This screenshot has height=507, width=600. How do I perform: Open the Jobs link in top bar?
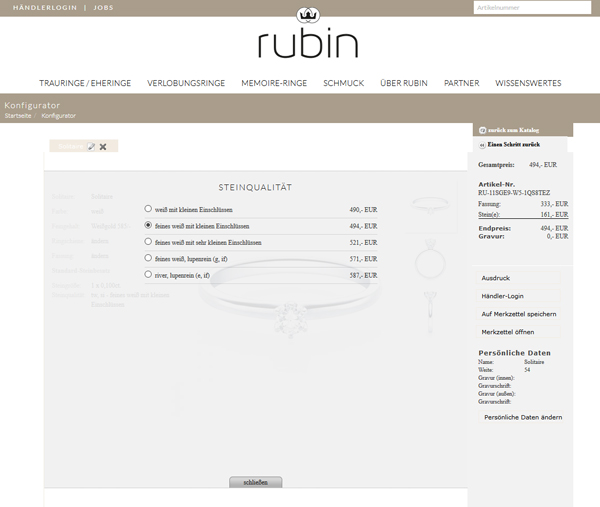(x=103, y=8)
